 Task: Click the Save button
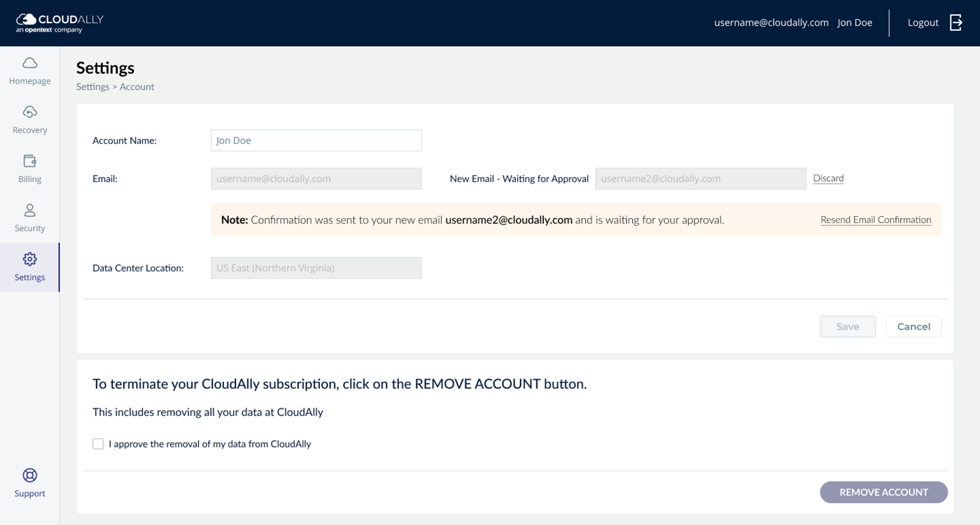point(848,327)
